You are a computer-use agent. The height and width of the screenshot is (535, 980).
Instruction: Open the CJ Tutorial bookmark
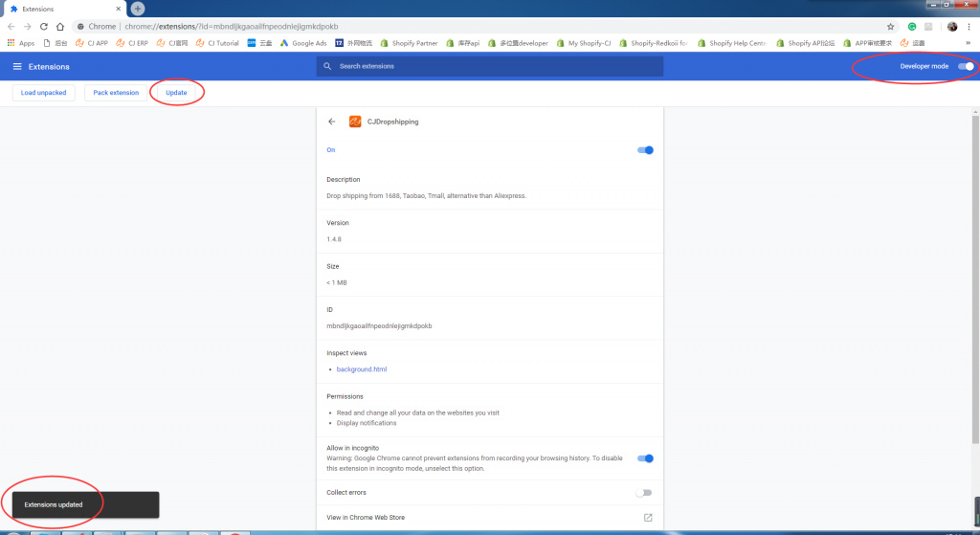[217, 43]
